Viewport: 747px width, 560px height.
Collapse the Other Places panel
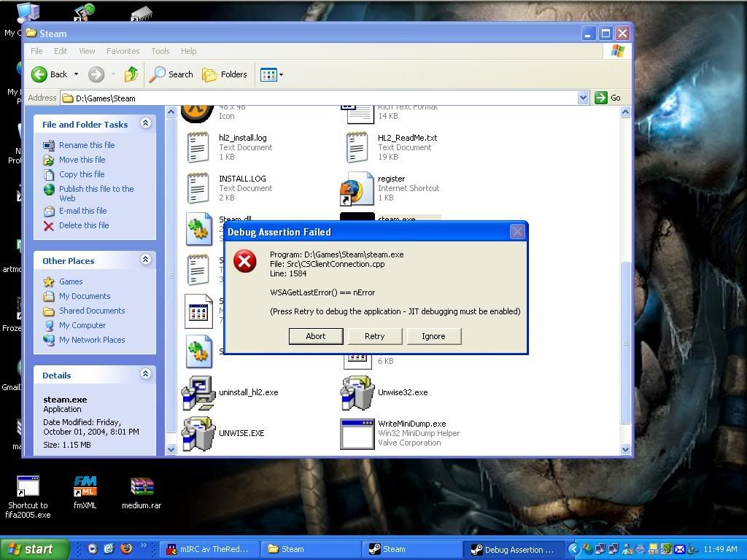146,260
